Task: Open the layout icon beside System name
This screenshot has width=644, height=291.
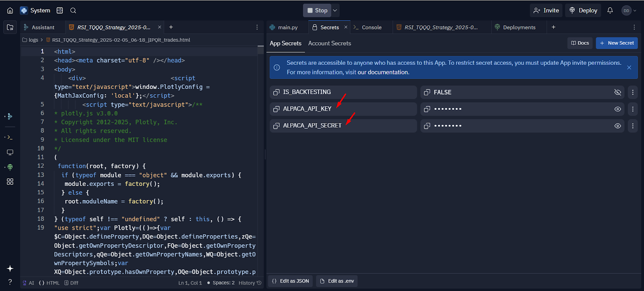Action: 60,10
